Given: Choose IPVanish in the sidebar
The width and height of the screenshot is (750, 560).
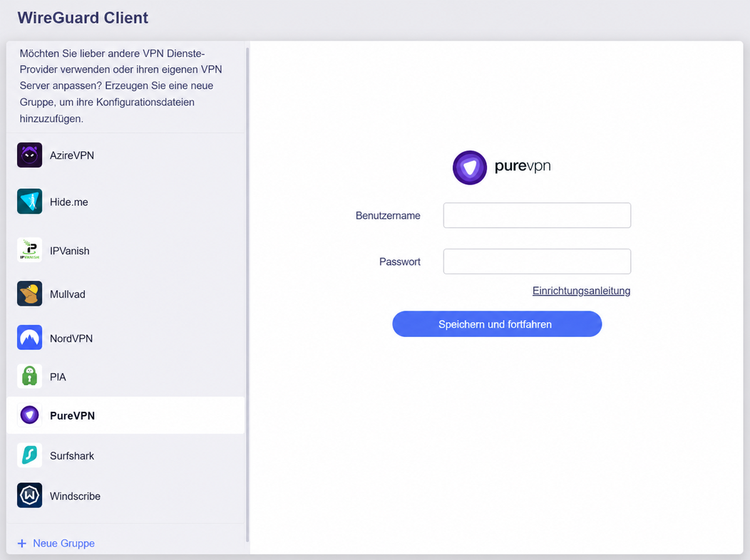Looking at the screenshot, I should tap(125, 250).
